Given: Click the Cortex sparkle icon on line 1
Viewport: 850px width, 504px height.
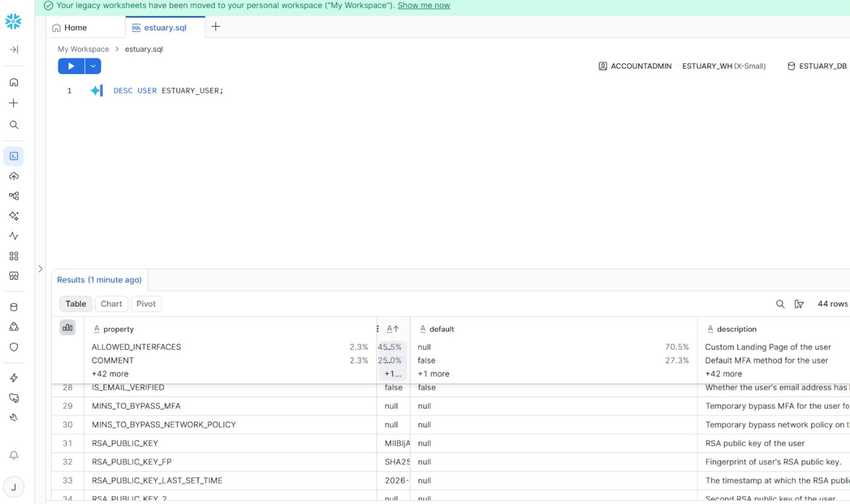Looking at the screenshot, I should (x=95, y=91).
